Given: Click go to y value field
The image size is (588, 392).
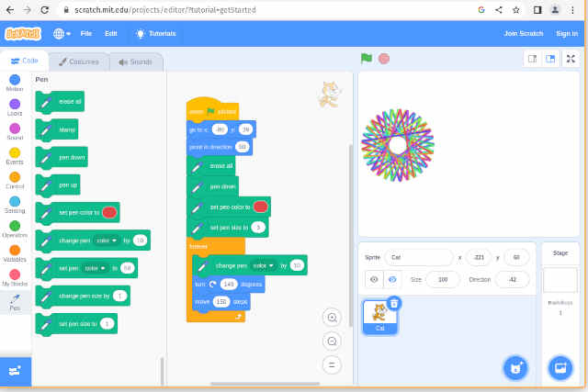Looking at the screenshot, I should tap(245, 129).
